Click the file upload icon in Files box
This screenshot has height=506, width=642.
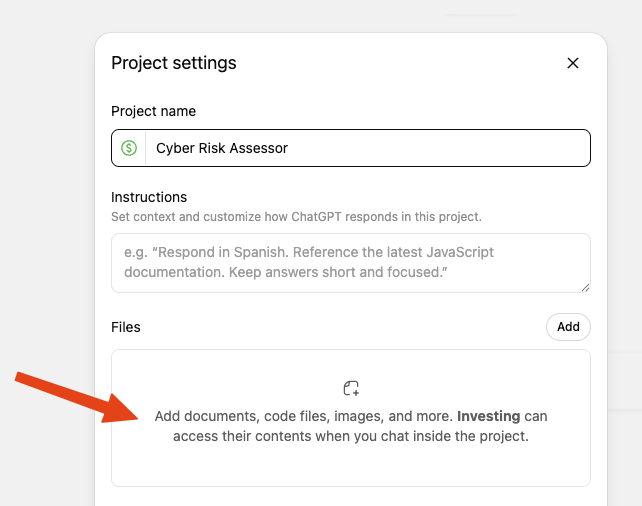pyautogui.click(x=350, y=388)
